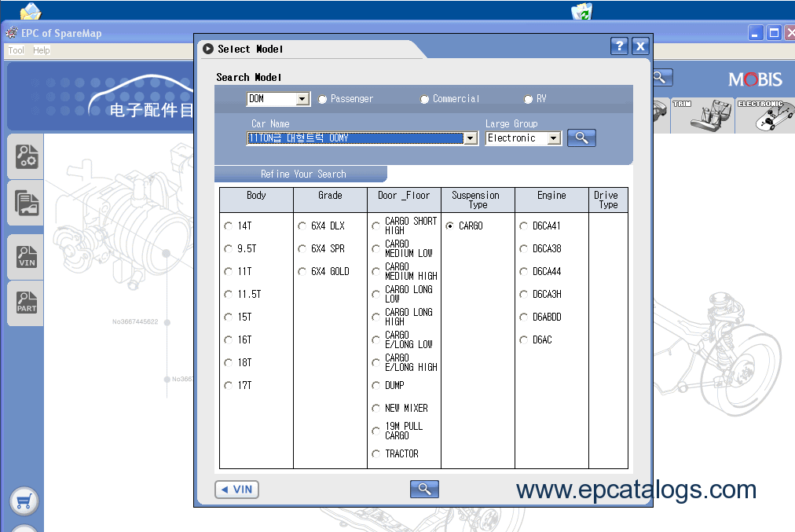This screenshot has height=532, width=795.
Task: Select engine D6ABDD
Action: [524, 317]
